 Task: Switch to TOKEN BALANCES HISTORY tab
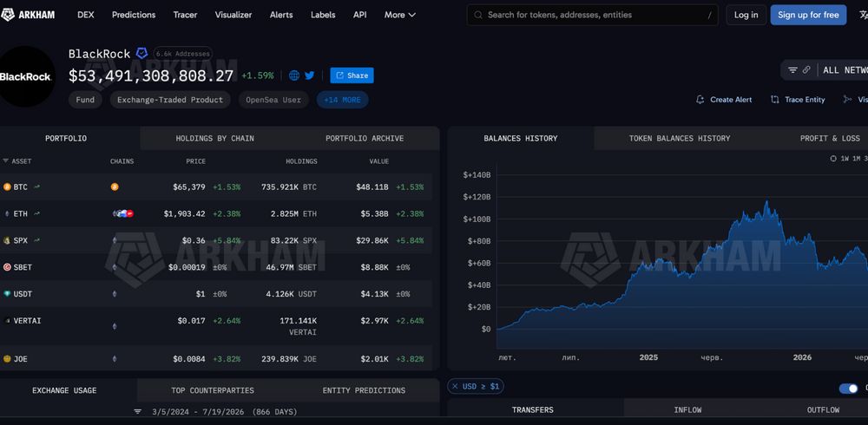pos(680,139)
